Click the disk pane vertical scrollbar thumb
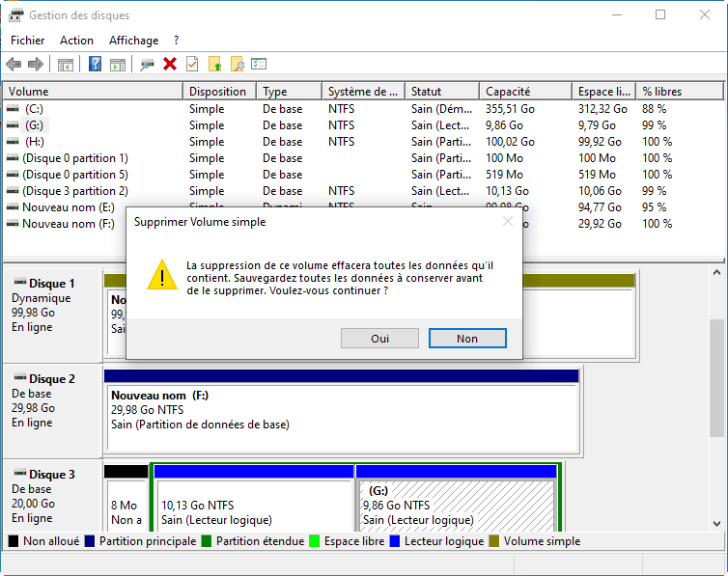728x576 pixels. [716, 378]
